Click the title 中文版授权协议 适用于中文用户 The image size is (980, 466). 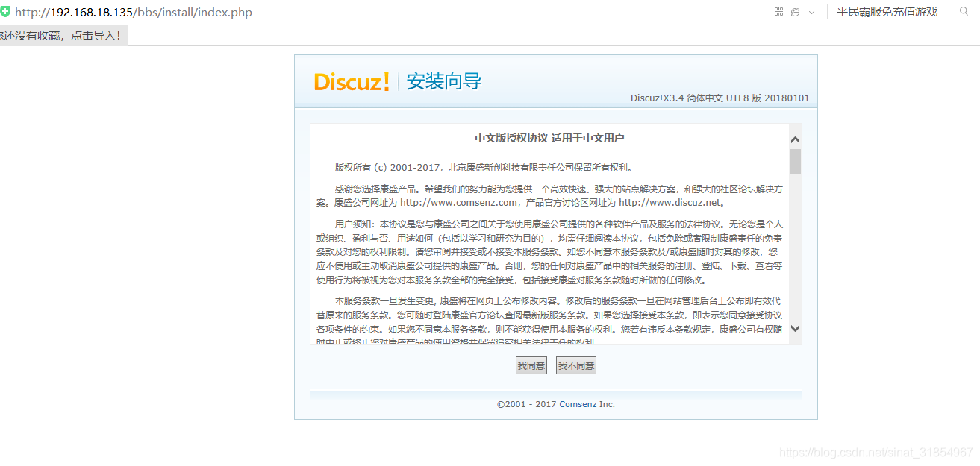tap(549, 139)
